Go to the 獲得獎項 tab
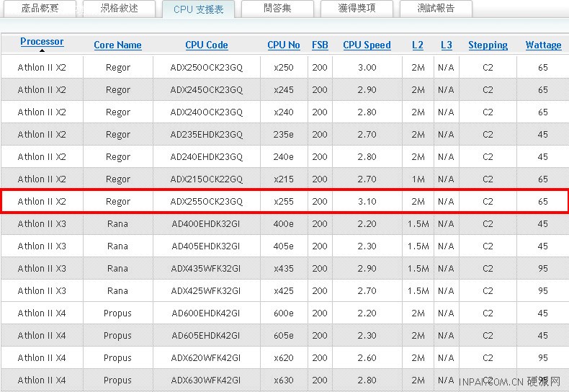Viewport: 569px width, 392px height. point(357,9)
